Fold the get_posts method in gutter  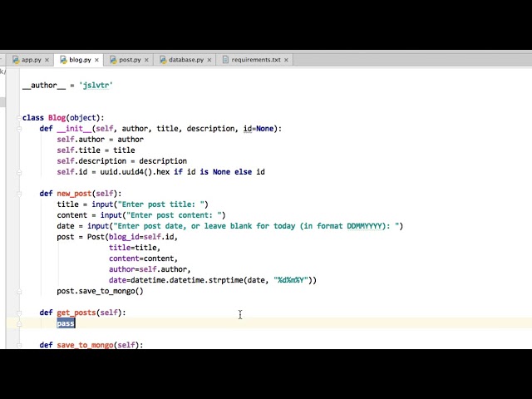19,313
